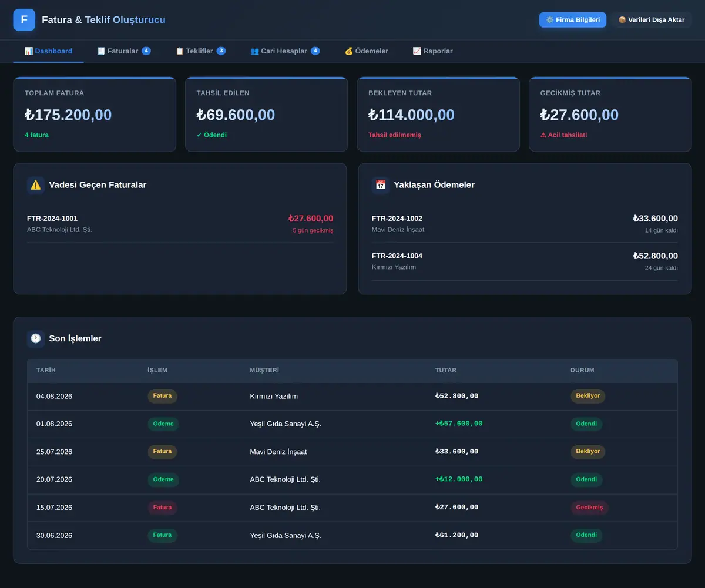
Task: Click the clock icon beside Son İşlemler
Action: click(36, 338)
